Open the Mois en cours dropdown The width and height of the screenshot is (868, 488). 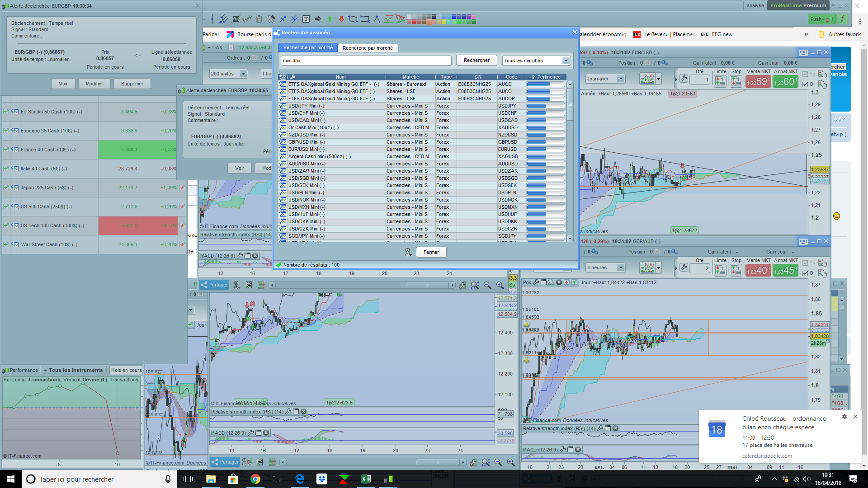click(x=126, y=370)
